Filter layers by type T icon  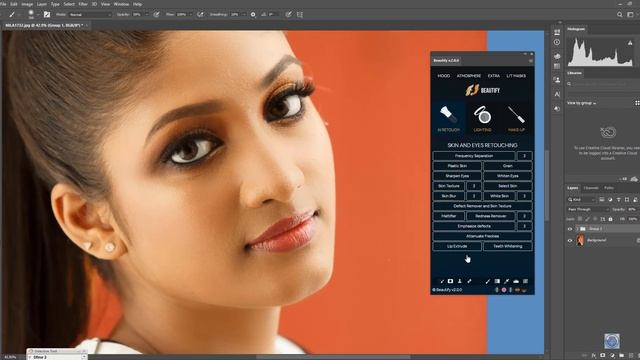click(x=618, y=200)
